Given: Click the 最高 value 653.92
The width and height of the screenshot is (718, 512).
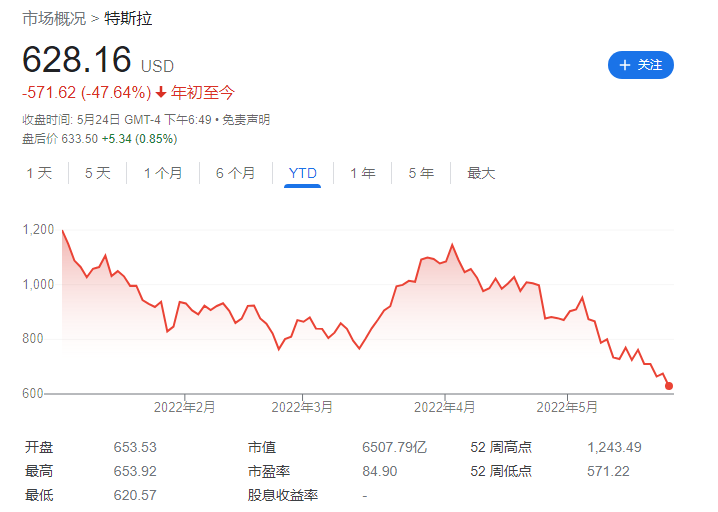Looking at the screenshot, I should click(135, 471).
